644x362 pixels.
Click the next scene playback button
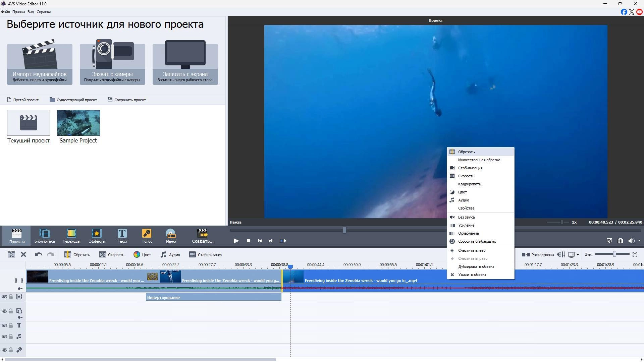pyautogui.click(x=283, y=241)
